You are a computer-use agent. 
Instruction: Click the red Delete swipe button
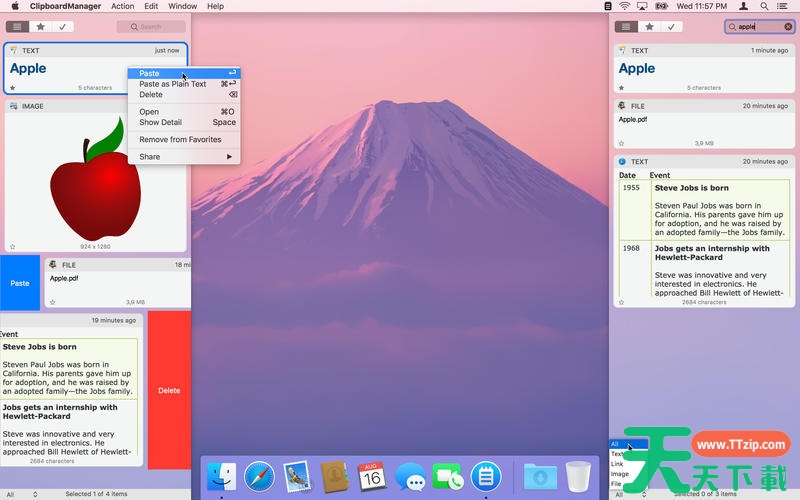(x=169, y=390)
